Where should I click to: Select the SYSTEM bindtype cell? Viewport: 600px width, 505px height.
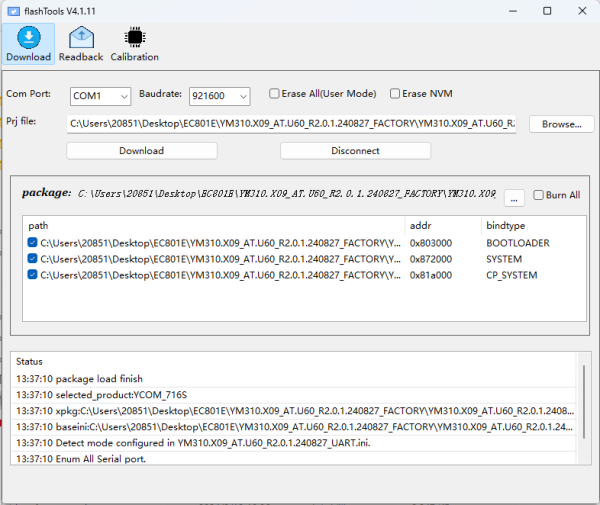[x=504, y=259]
